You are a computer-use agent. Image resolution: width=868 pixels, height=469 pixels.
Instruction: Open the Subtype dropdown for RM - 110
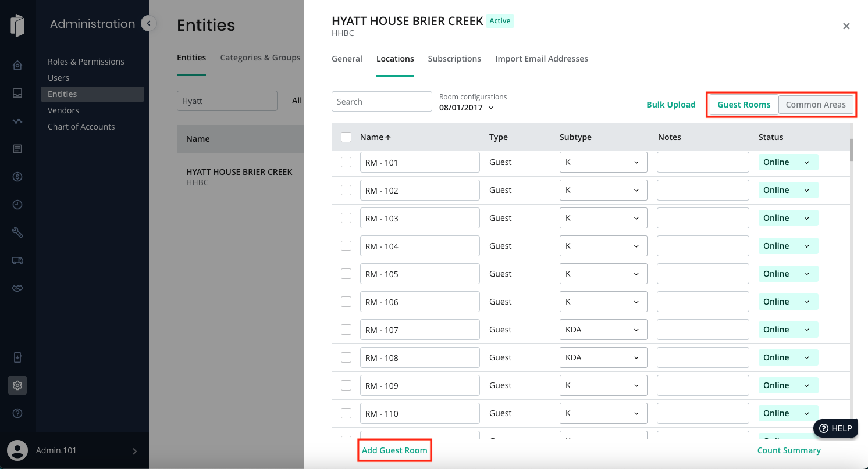[603, 413]
